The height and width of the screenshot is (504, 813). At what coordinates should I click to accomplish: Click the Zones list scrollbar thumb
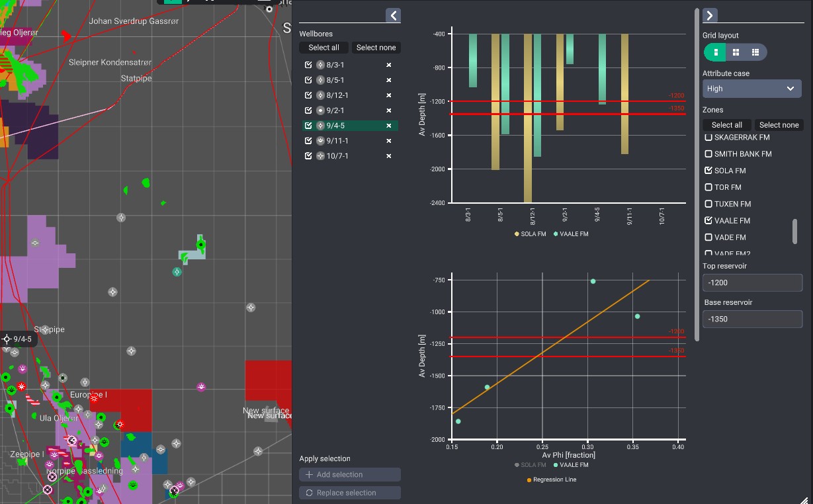[x=794, y=231]
